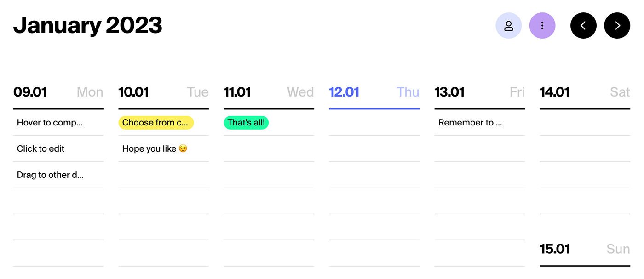Click the 'Hover to comp...' task entry
The image size is (644, 279).
50,123
